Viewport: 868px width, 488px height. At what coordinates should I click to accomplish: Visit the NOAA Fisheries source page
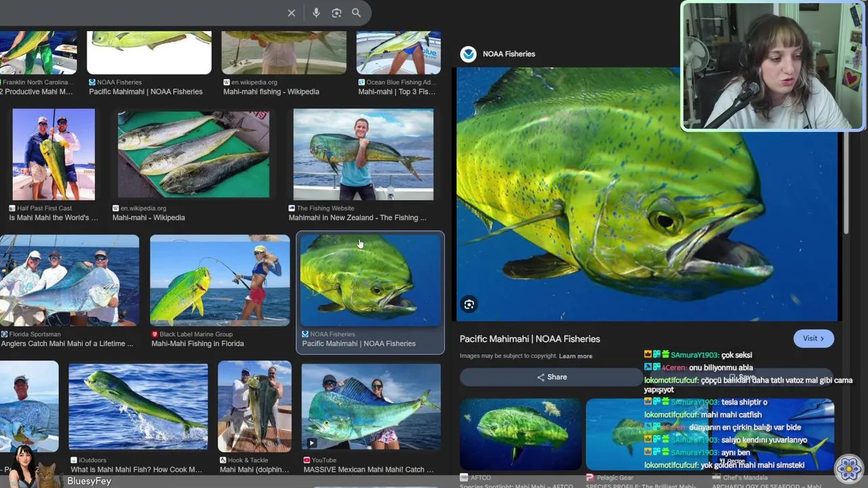click(x=813, y=339)
